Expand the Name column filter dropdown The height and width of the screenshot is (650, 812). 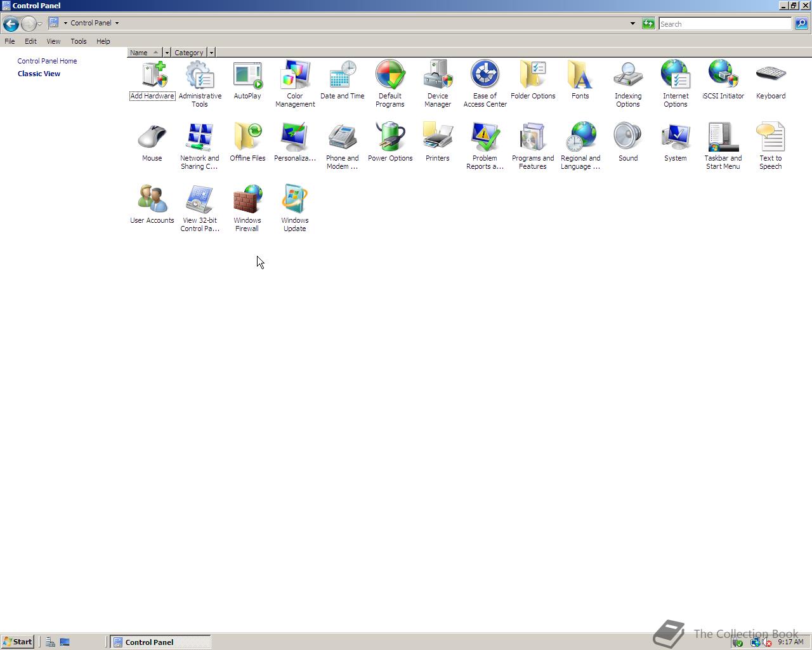(x=167, y=53)
